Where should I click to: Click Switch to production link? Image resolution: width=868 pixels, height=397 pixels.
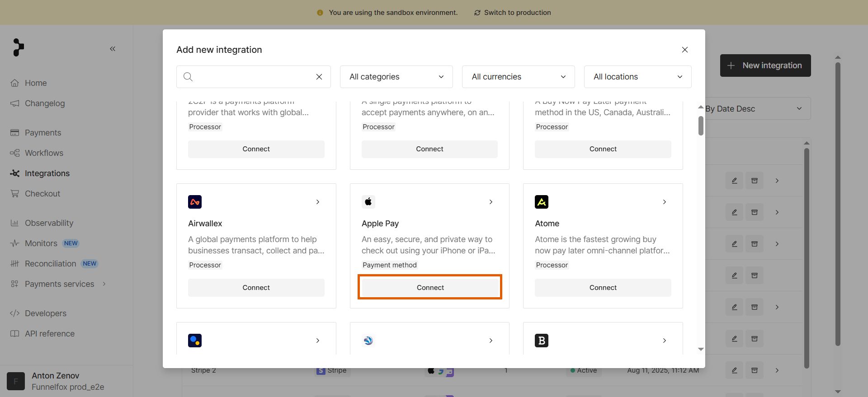pyautogui.click(x=517, y=13)
